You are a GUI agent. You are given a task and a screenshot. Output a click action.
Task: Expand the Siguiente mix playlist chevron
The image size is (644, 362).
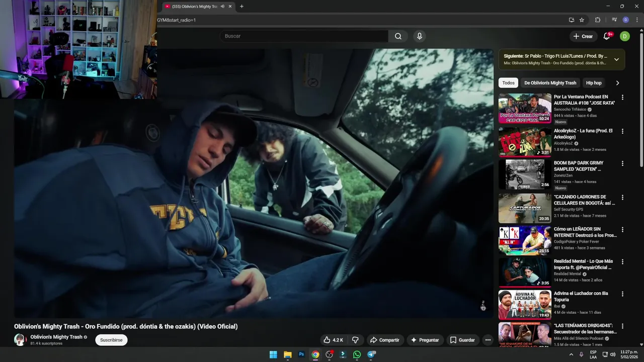point(616,59)
